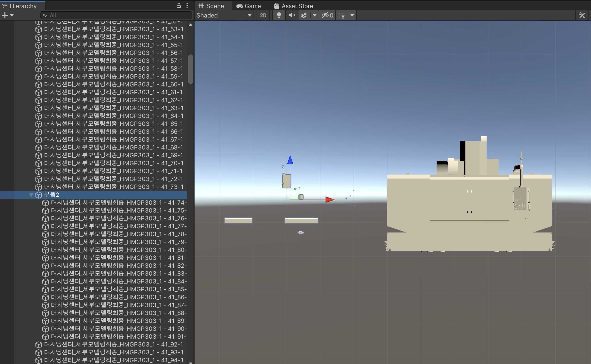Viewport: 591px width, 364px height.
Task: Switch to the Game tab
Action: (x=249, y=6)
